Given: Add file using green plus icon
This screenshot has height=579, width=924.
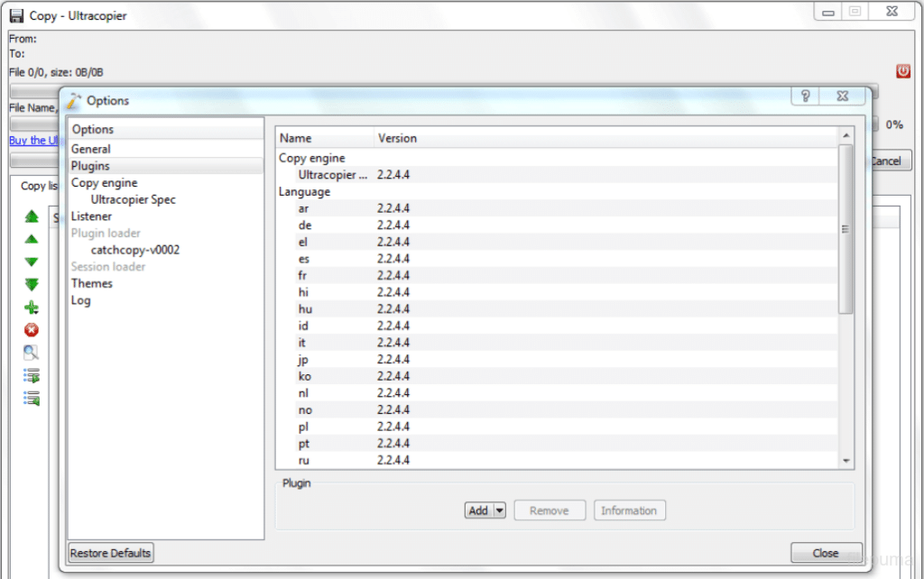Looking at the screenshot, I should 32,308.
